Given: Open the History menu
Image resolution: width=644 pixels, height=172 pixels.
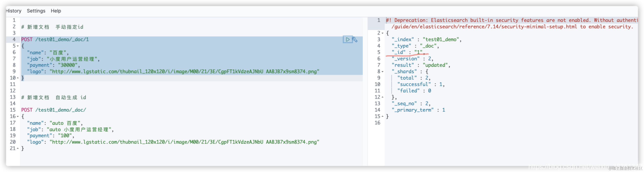Looking at the screenshot, I should coord(13,11).
